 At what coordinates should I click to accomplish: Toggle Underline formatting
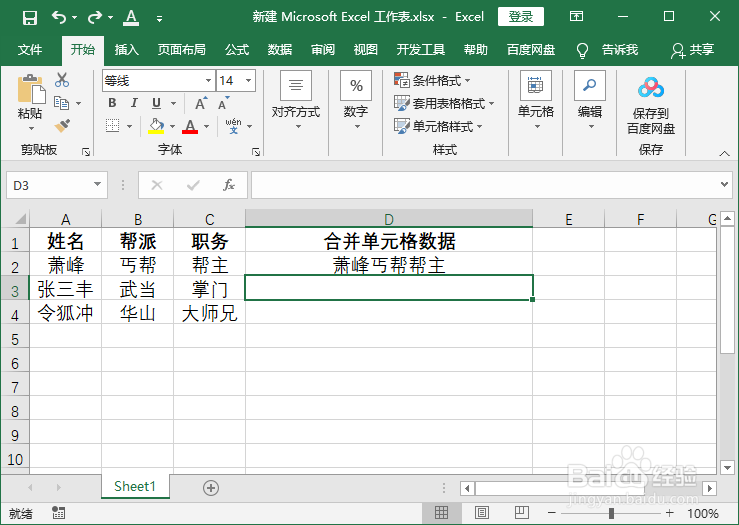point(156,103)
